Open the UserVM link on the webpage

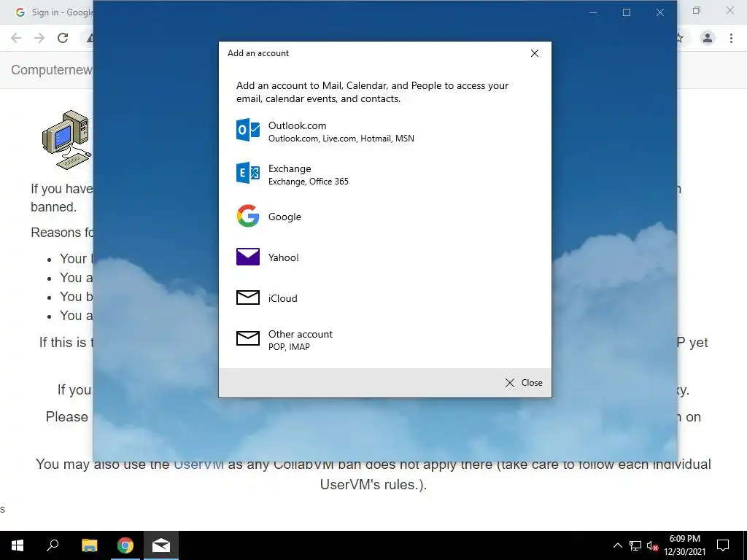[x=198, y=464]
